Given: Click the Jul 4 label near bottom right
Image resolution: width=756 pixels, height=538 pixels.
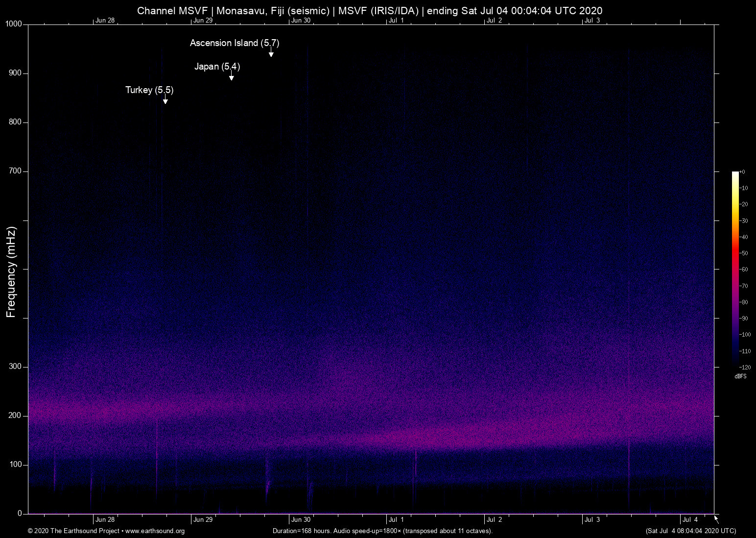Looking at the screenshot, I should pyautogui.click(x=690, y=519).
